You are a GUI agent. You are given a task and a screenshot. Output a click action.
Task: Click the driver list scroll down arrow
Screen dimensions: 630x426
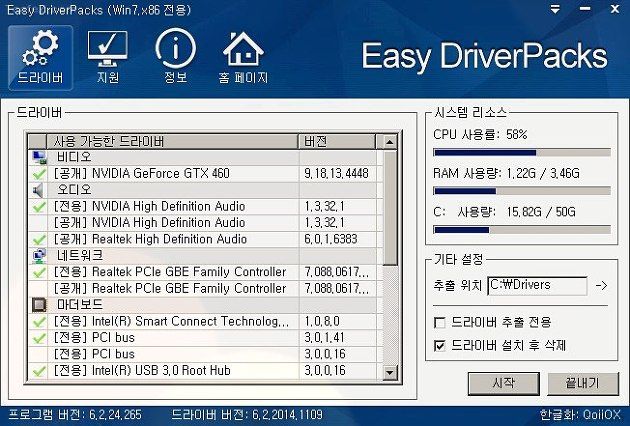pos(389,372)
